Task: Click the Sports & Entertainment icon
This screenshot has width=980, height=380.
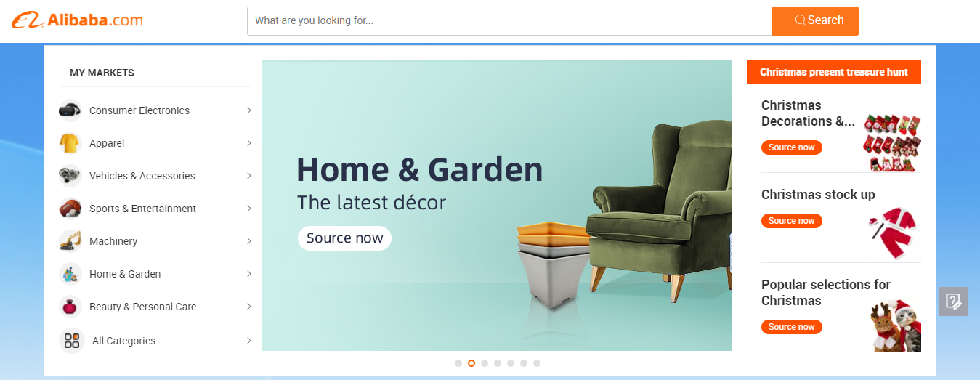Action: pos(70,209)
